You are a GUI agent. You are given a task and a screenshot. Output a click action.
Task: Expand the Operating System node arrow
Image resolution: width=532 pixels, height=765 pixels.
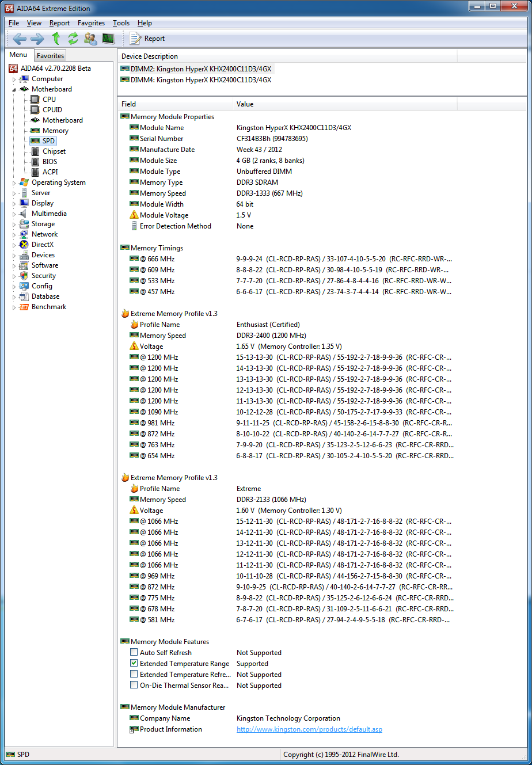tap(14, 183)
